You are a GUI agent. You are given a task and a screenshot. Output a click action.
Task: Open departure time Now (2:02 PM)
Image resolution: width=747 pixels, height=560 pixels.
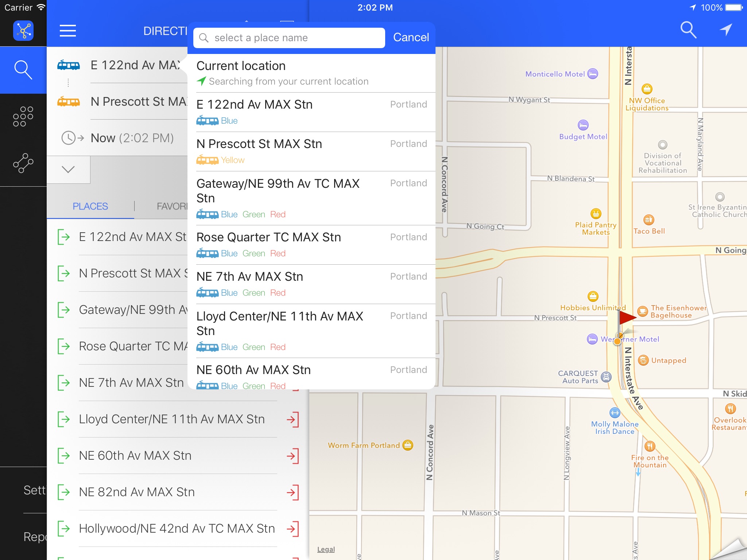point(132,138)
